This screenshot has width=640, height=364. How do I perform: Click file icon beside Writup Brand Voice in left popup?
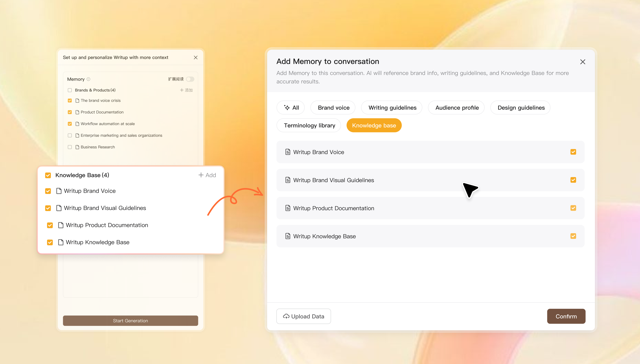59,191
